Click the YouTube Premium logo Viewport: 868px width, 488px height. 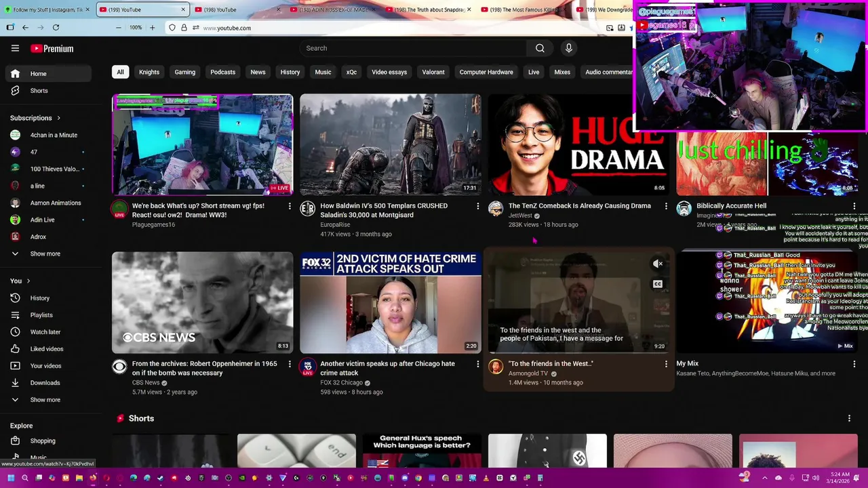[x=52, y=49]
